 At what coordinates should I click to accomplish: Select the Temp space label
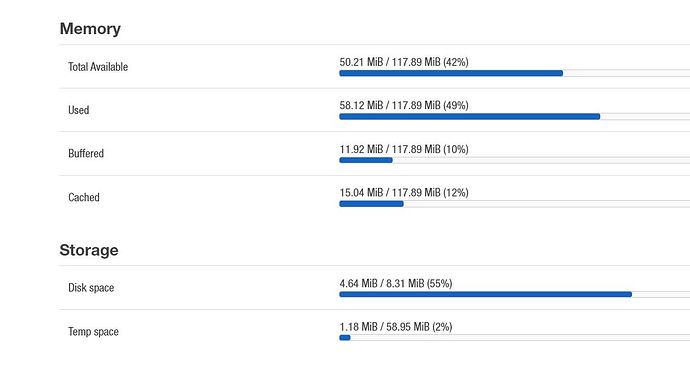click(x=93, y=331)
